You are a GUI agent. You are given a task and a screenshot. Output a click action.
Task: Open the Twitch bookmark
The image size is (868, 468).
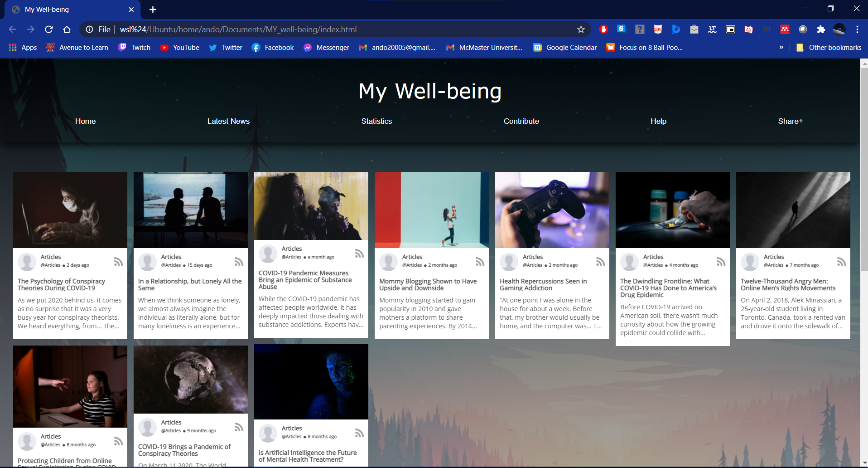135,48
